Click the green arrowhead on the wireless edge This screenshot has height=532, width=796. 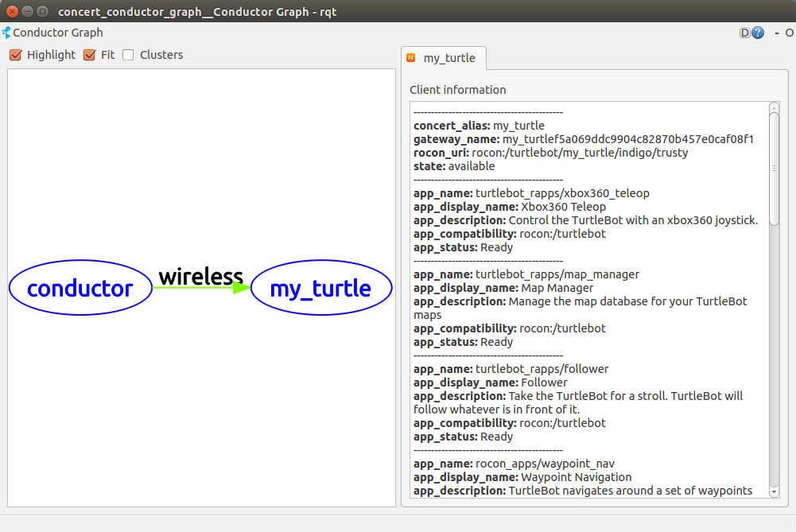(x=241, y=288)
